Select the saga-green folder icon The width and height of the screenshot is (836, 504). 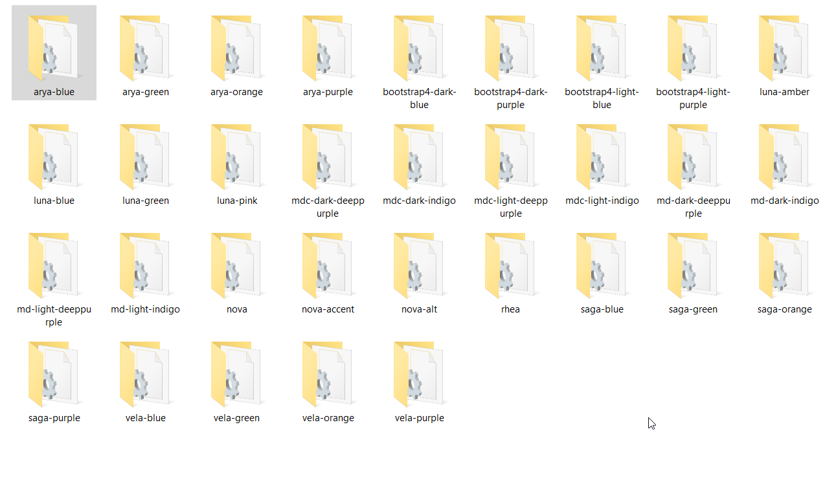pos(692,265)
